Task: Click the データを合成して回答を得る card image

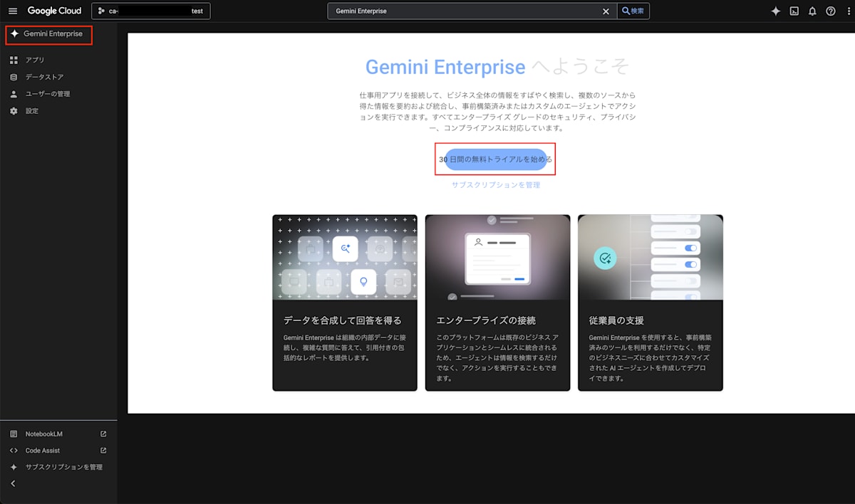Action: 345,257
